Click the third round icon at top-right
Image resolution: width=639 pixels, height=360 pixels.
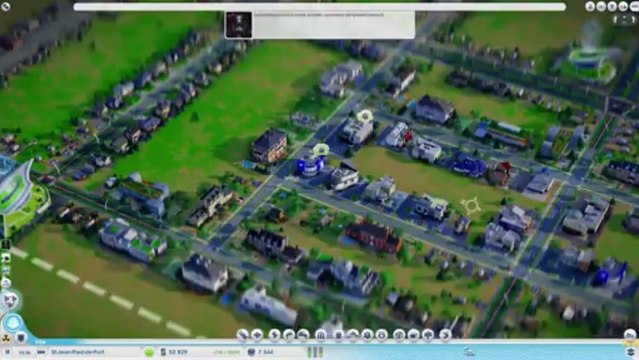coord(612,6)
